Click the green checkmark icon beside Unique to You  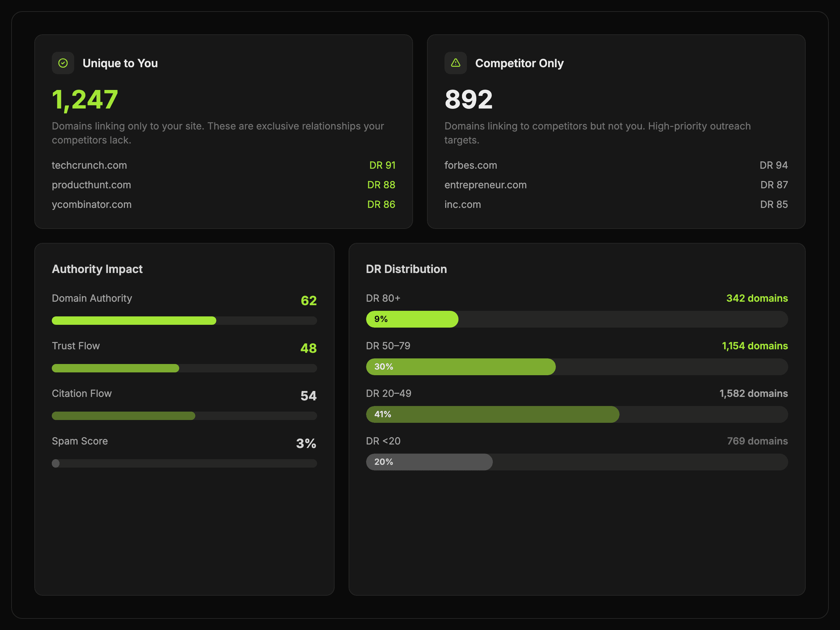click(63, 63)
